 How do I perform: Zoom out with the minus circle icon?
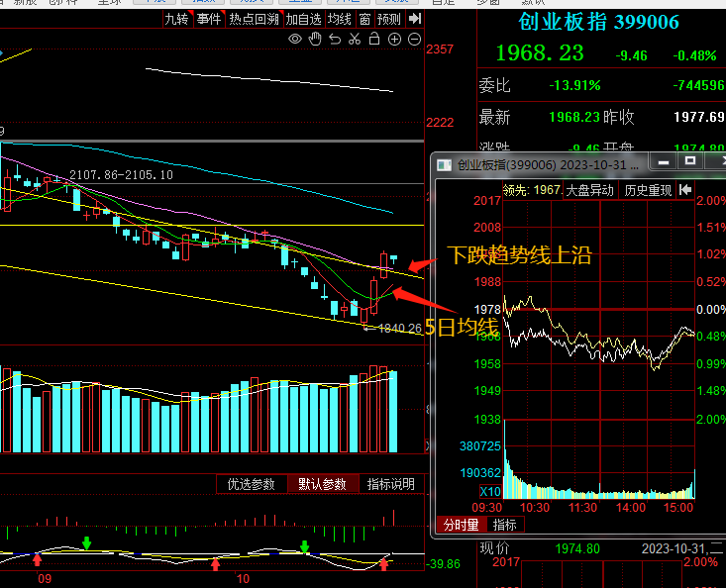click(x=414, y=40)
